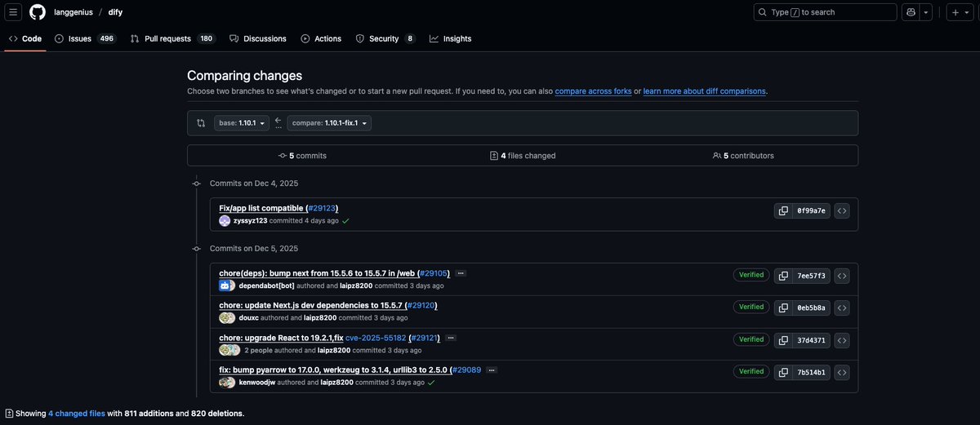Click the 4 changed files link
This screenshot has height=425, width=980.
(77, 414)
